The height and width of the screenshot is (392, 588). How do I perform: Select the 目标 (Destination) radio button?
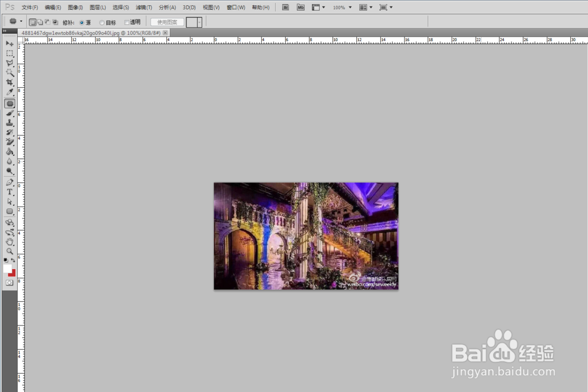[x=102, y=22]
